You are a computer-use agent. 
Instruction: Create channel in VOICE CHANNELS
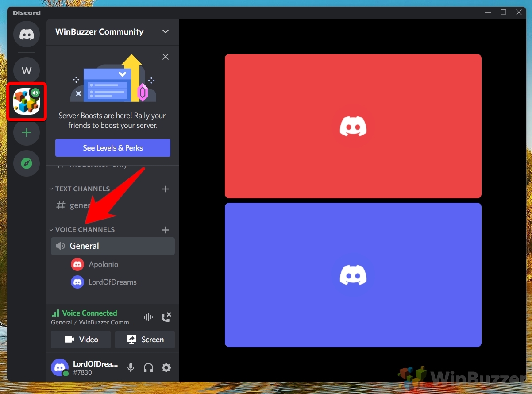(166, 230)
